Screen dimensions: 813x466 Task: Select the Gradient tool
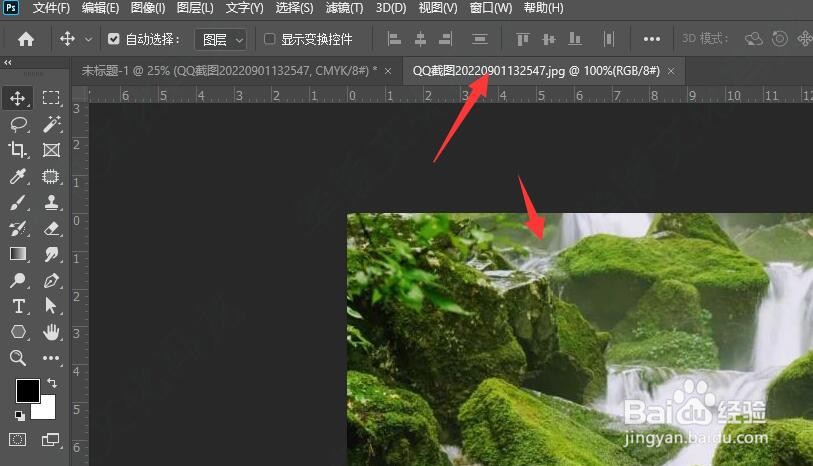[18, 254]
